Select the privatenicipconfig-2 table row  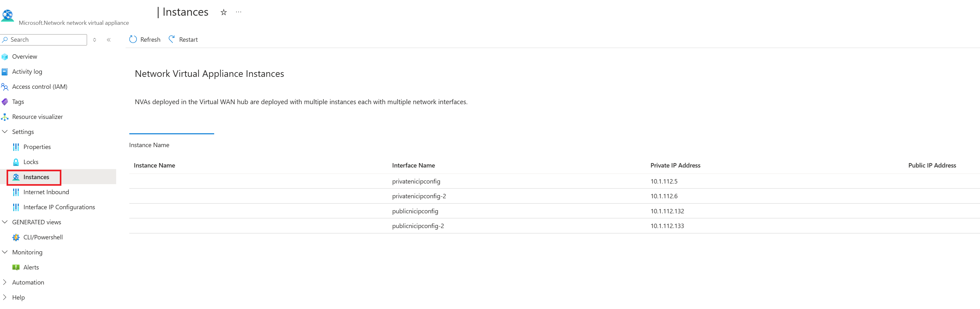(554, 196)
